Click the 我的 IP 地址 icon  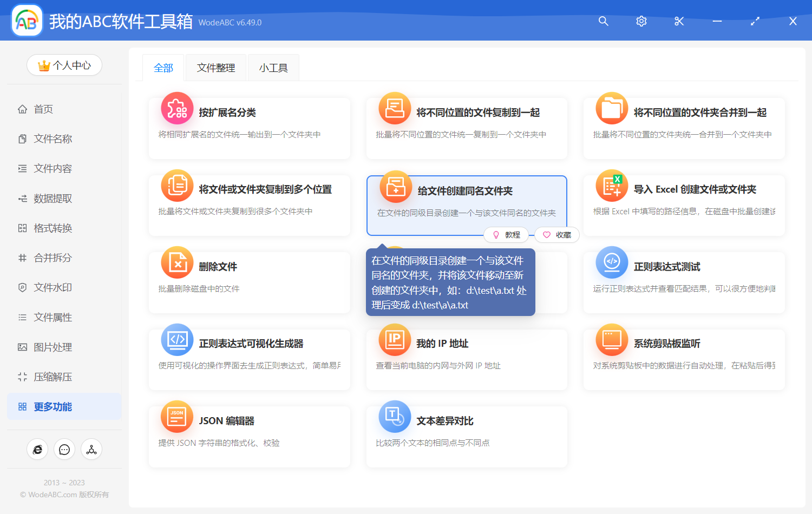coord(394,340)
